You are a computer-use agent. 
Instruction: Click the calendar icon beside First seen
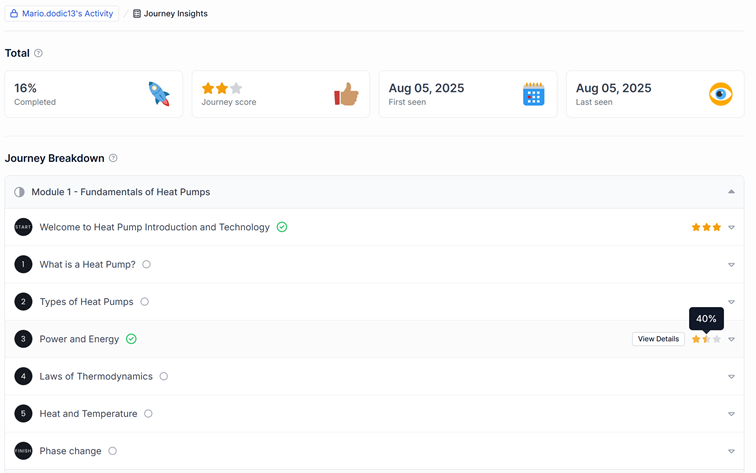[533, 94]
